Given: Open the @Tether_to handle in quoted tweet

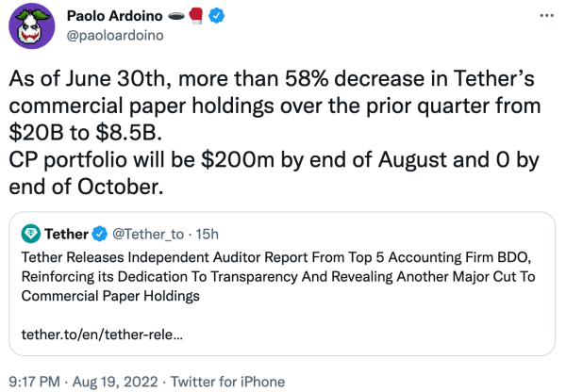Looking at the screenshot, I should pyautogui.click(x=148, y=235).
